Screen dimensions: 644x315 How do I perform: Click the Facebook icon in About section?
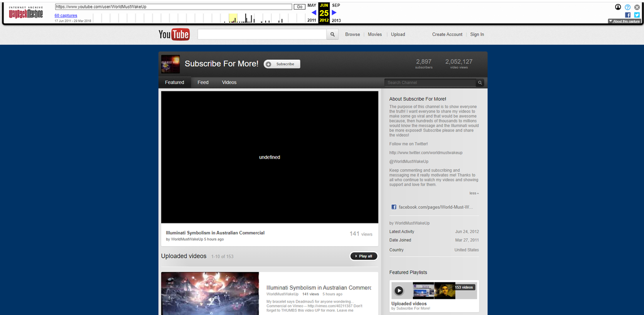click(x=394, y=207)
